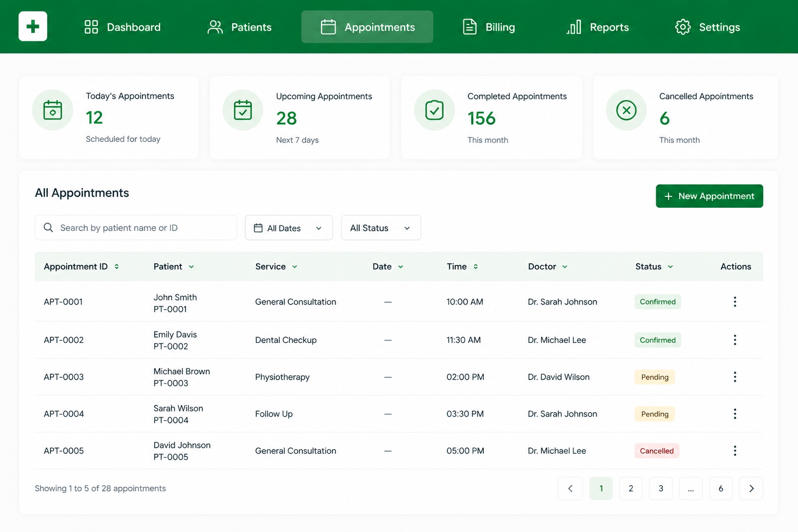Click the Physiotherapy service cell
798x532 pixels.
click(282, 377)
